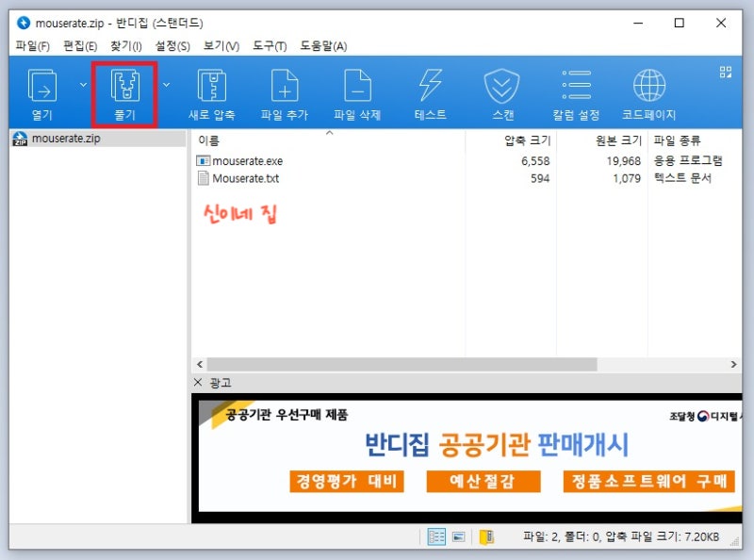Click the 파일 추가 add-files icon
Image resolution: width=754 pixels, height=560 pixels.
pyautogui.click(x=286, y=92)
